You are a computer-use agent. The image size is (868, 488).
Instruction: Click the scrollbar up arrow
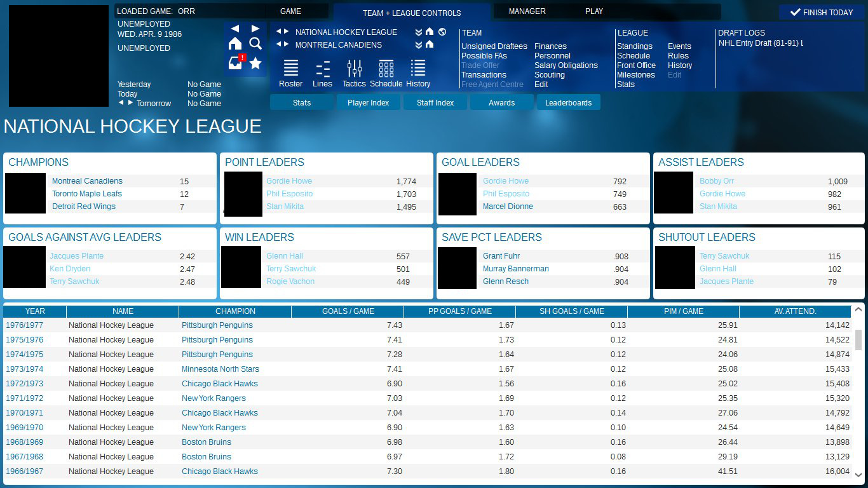click(x=858, y=310)
